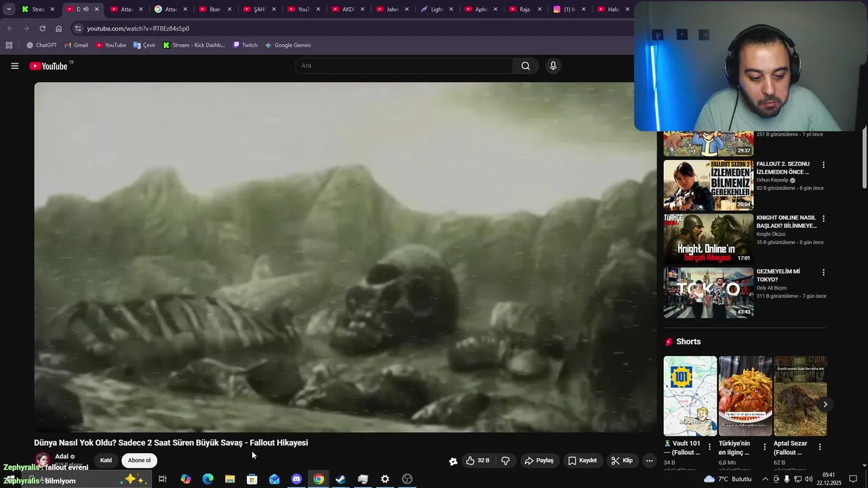Start voice search with the microphone icon
This screenshot has width=868, height=488.
click(553, 66)
